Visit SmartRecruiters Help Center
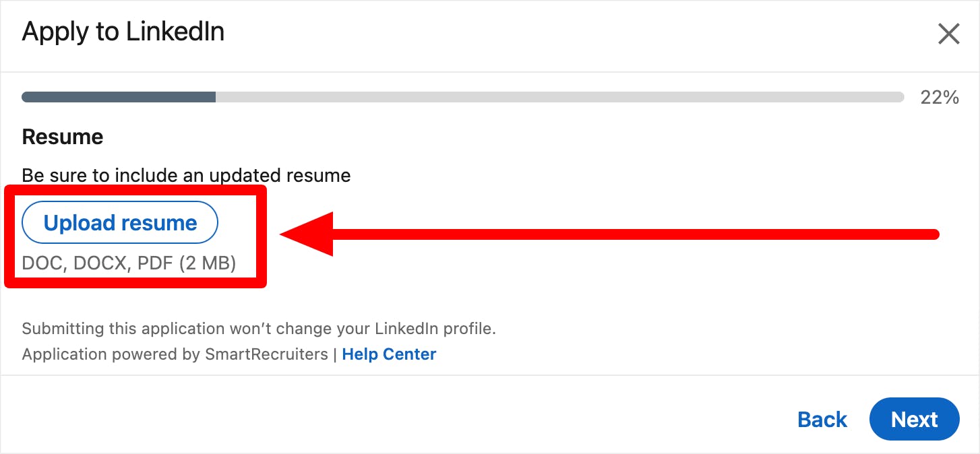This screenshot has width=980, height=454. [x=389, y=354]
